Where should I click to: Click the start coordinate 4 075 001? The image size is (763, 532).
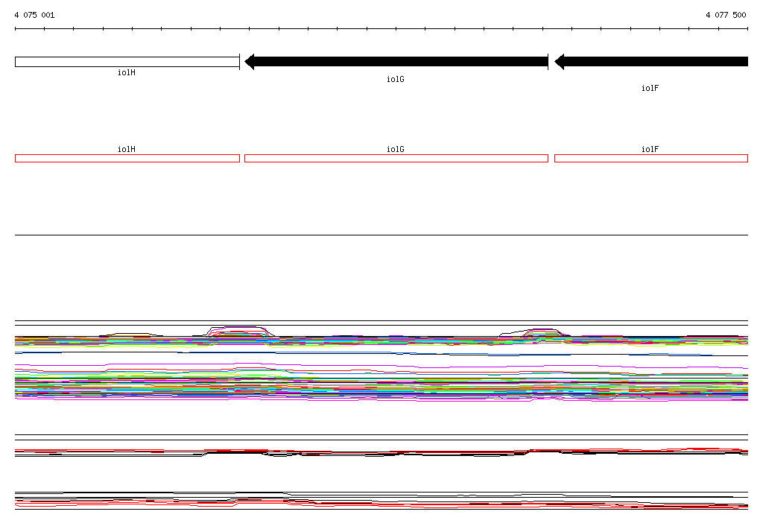tap(34, 15)
